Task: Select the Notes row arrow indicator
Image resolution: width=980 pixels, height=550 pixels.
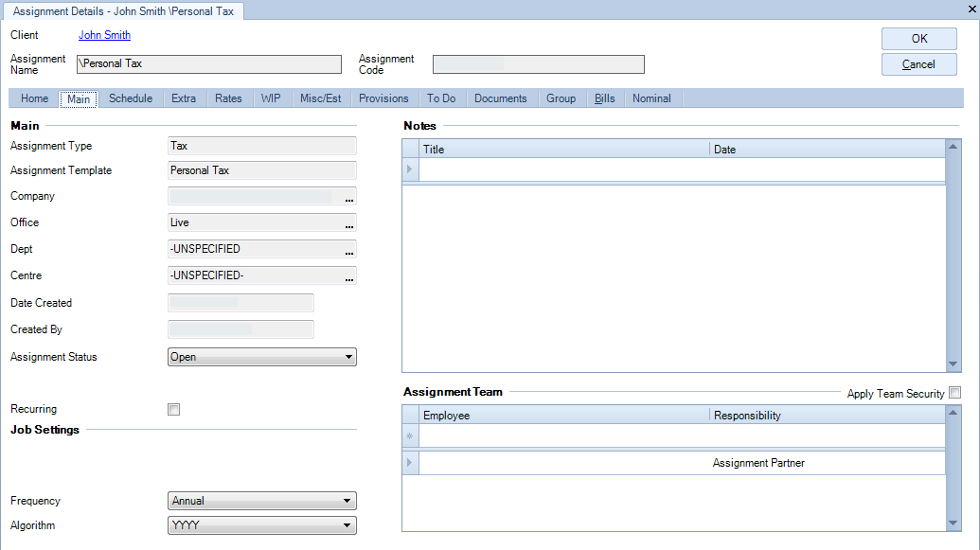Action: [410, 169]
